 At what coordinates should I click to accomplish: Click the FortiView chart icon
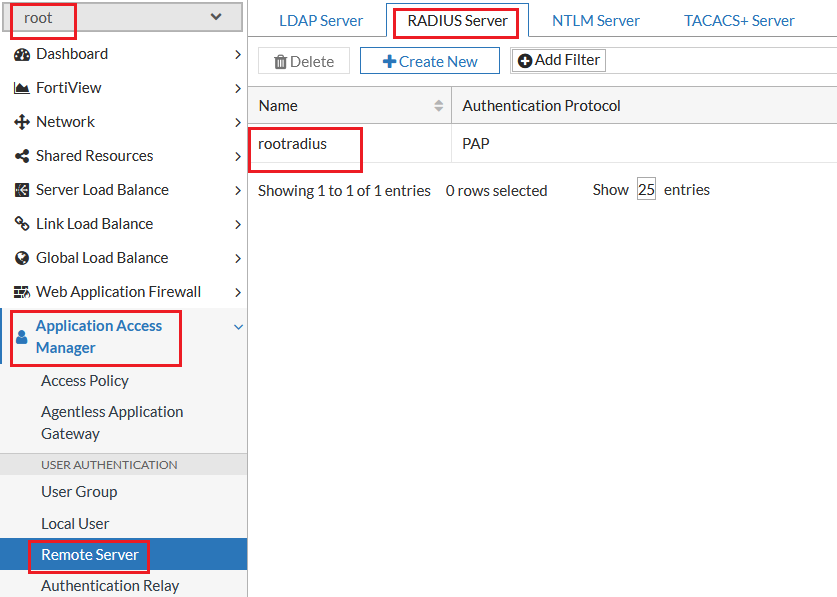[22, 88]
